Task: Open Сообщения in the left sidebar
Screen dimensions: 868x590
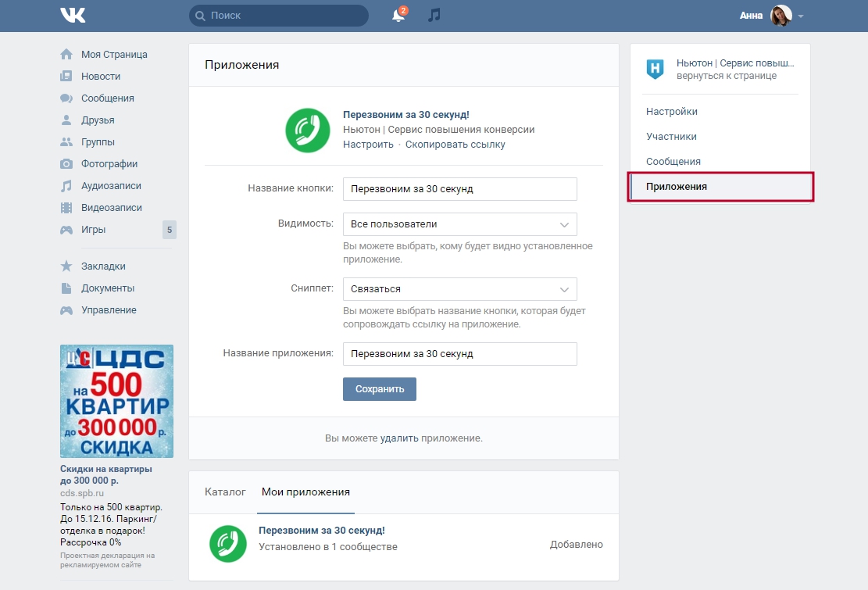Action: coord(107,98)
